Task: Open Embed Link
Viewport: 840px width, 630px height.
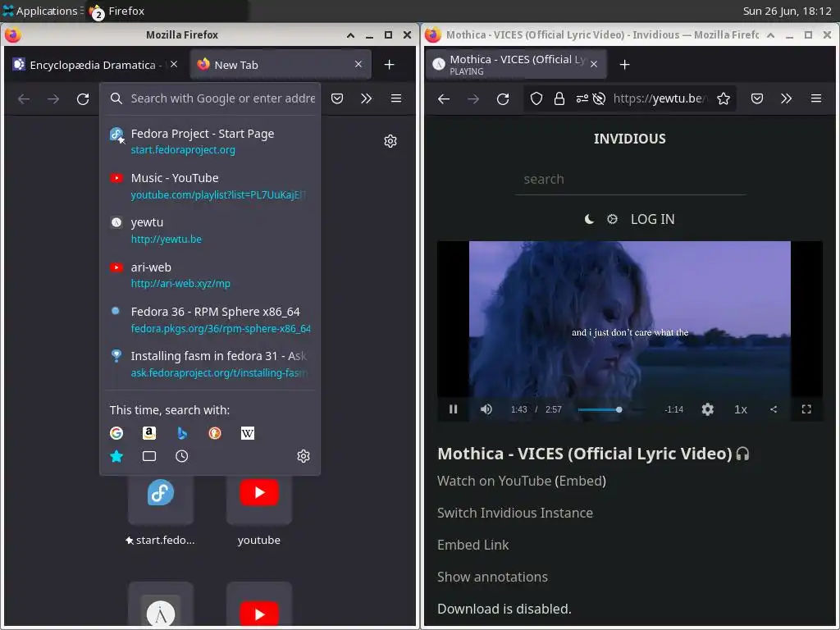Action: point(473,545)
